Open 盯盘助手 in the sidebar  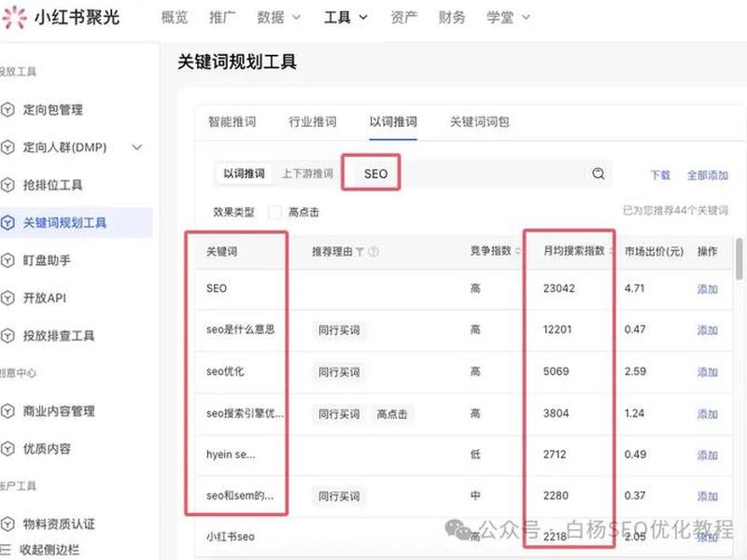click(x=47, y=260)
